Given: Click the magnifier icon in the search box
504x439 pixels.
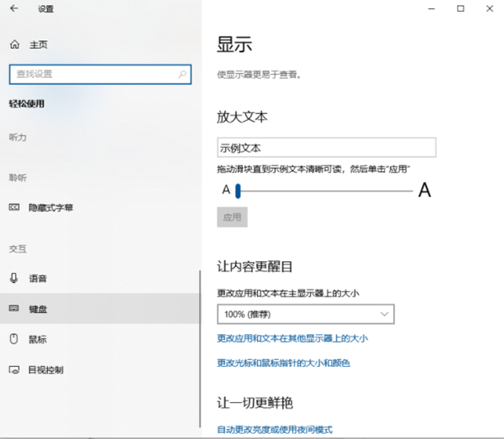Looking at the screenshot, I should click(183, 75).
